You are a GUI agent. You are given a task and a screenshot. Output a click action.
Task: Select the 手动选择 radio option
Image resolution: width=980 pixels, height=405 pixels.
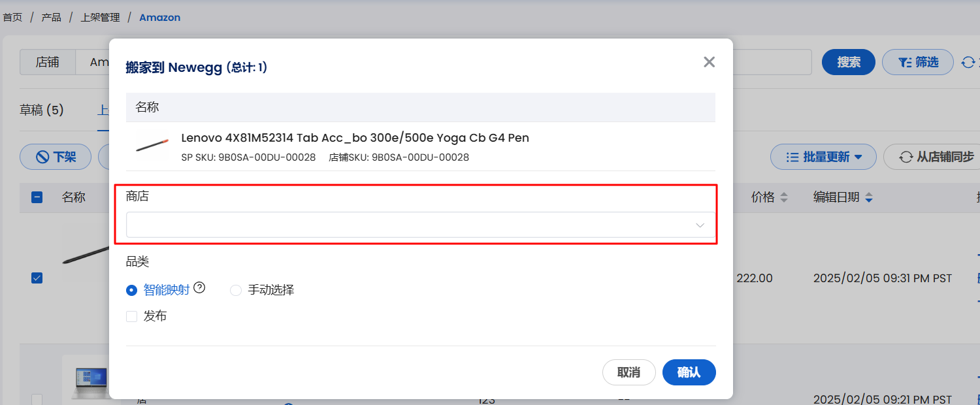tap(236, 290)
